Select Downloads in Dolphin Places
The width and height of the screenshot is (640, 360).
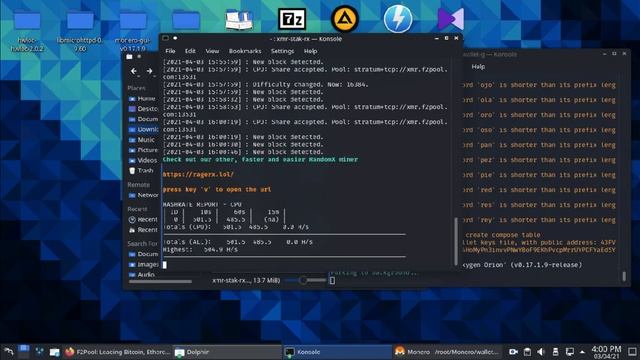point(143,129)
